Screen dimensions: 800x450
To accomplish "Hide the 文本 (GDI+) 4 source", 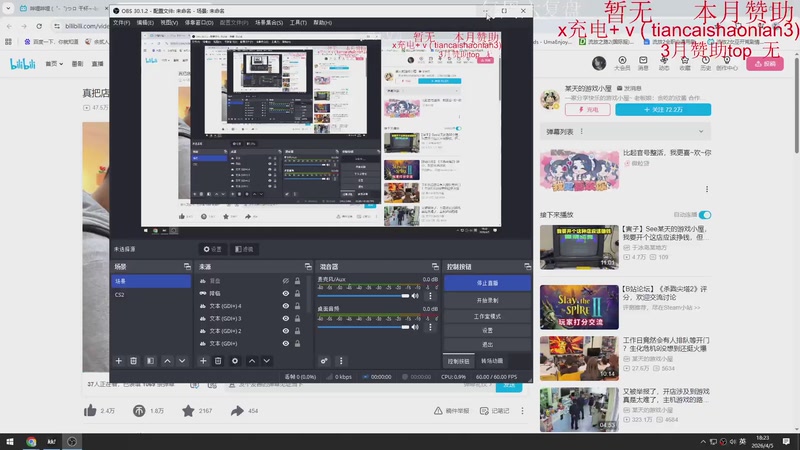I will pos(286,306).
